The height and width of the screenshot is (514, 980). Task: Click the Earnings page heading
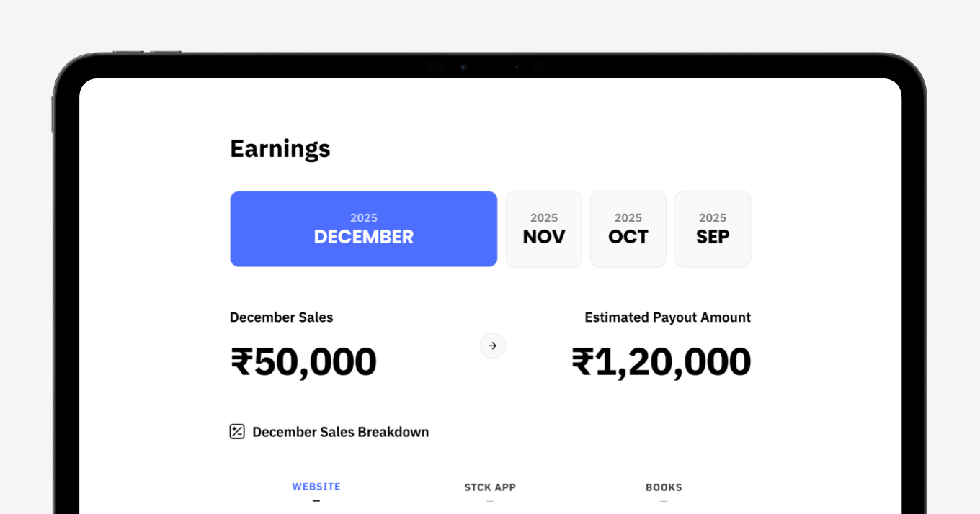[280, 148]
